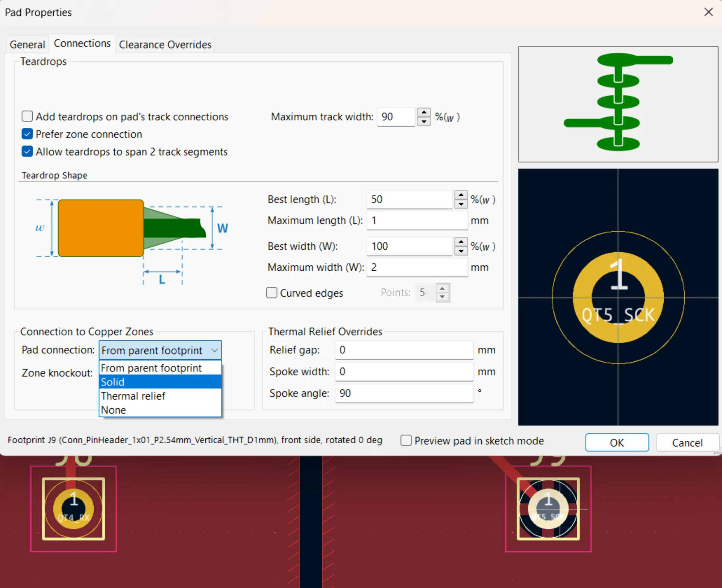Viewport: 722px width, 588px height.
Task: Click increment arrow for Best width
Action: (x=461, y=242)
